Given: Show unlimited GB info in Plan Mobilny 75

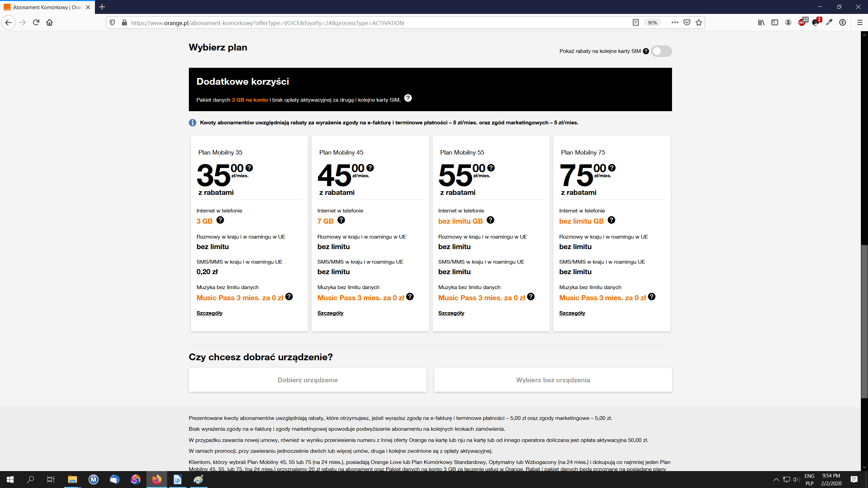Looking at the screenshot, I should tap(611, 220).
